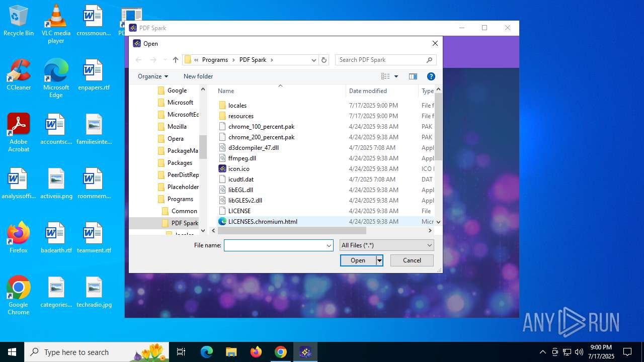
Task: Switch to PDF Spark taskbar icon
Action: (305, 352)
